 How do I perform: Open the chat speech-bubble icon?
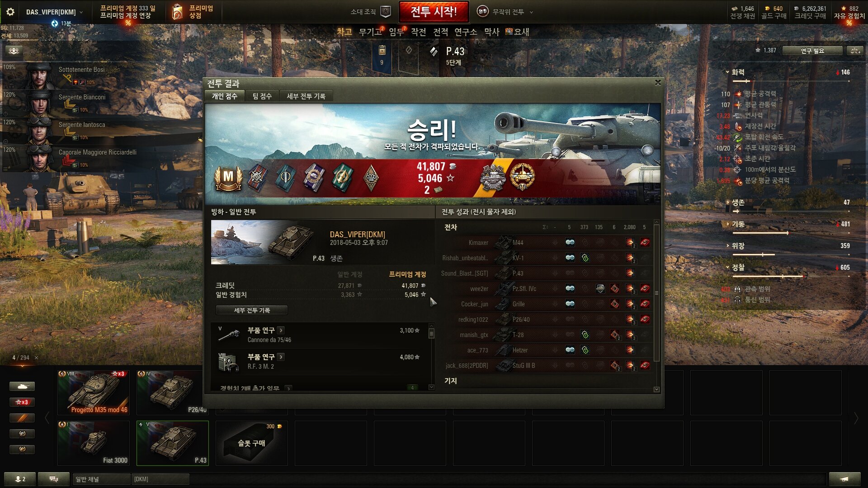click(x=54, y=479)
